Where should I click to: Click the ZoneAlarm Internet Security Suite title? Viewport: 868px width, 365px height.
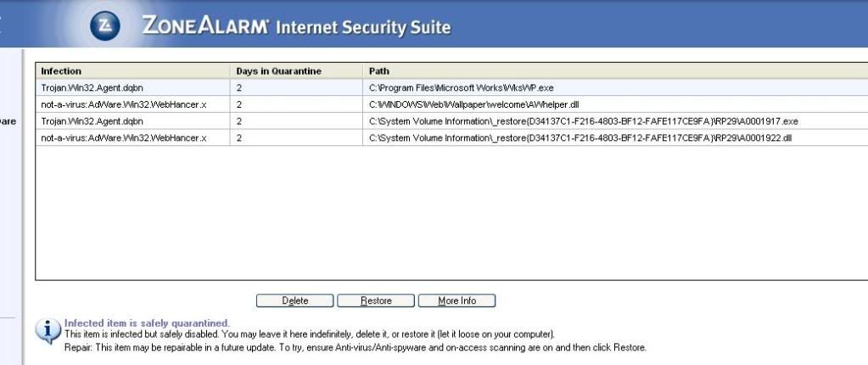coord(297,26)
